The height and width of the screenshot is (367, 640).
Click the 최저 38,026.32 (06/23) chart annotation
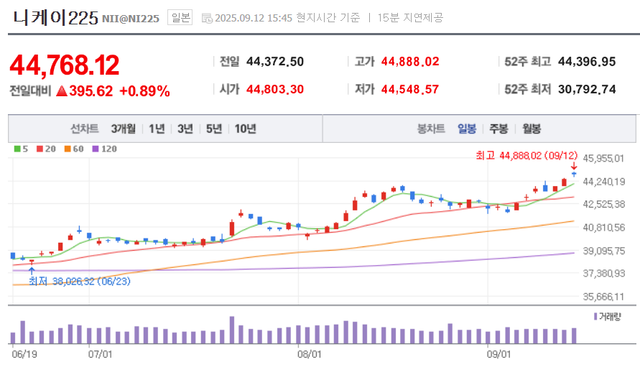pyautogui.click(x=80, y=281)
